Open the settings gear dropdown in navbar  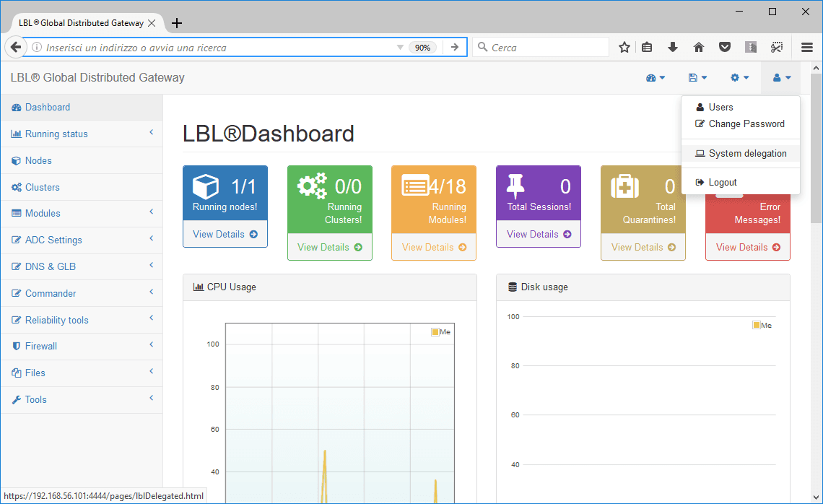point(739,78)
